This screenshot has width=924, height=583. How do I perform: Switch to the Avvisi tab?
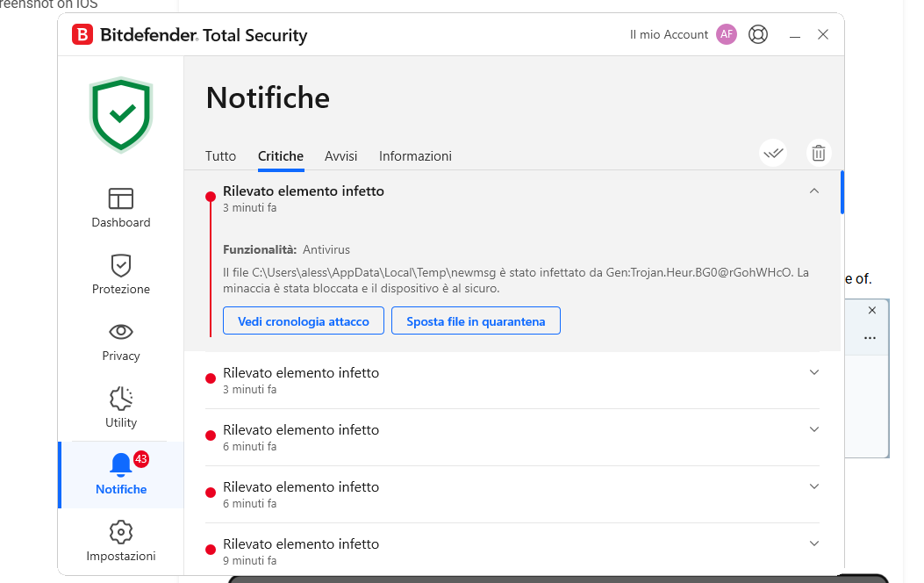340,156
